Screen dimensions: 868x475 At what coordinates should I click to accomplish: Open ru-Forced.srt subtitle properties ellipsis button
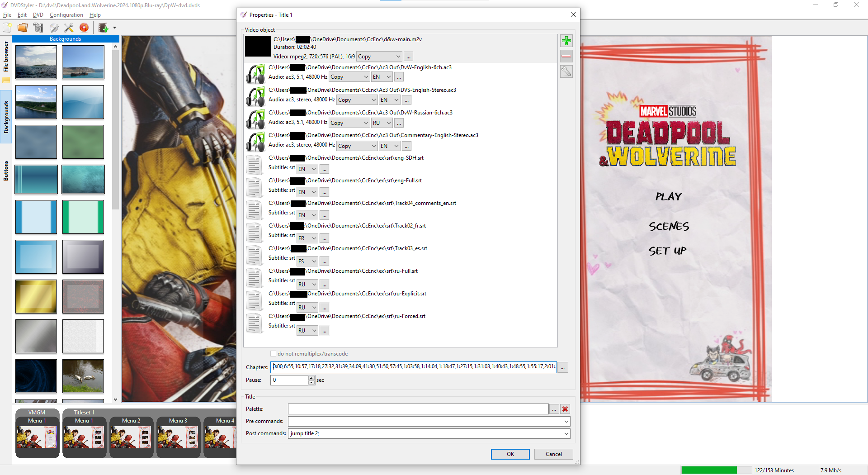coord(324,331)
